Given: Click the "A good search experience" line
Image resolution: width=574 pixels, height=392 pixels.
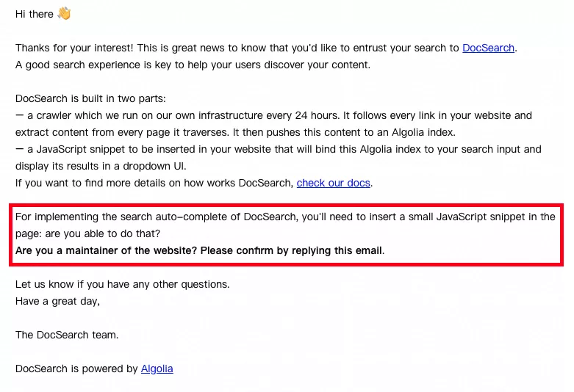Looking at the screenshot, I should tap(193, 65).
